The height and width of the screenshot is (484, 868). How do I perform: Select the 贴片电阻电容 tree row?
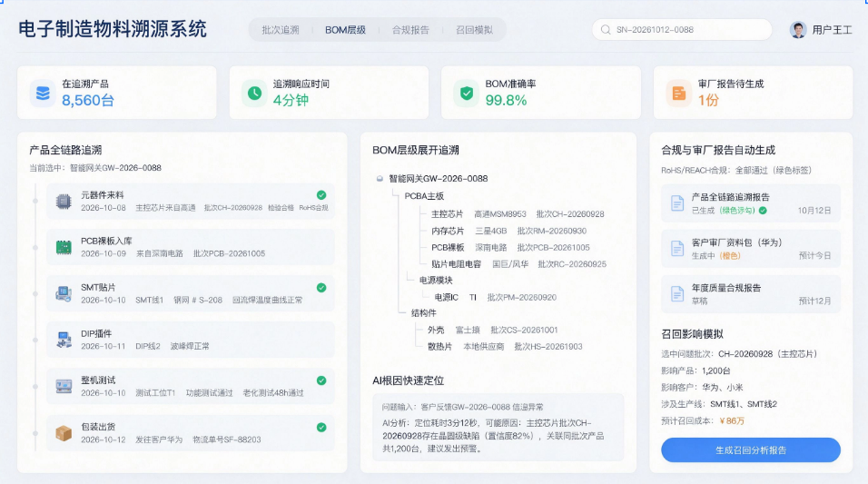click(x=518, y=264)
